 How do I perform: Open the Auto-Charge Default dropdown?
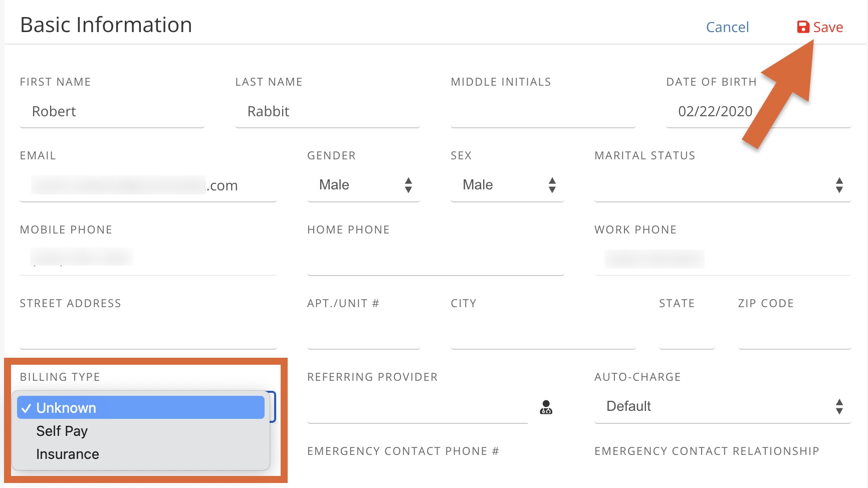(x=722, y=406)
